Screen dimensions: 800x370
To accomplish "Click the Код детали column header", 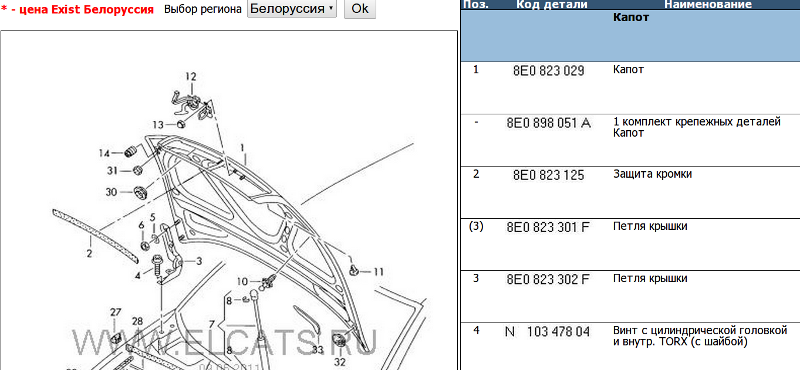I will tap(552, 5).
